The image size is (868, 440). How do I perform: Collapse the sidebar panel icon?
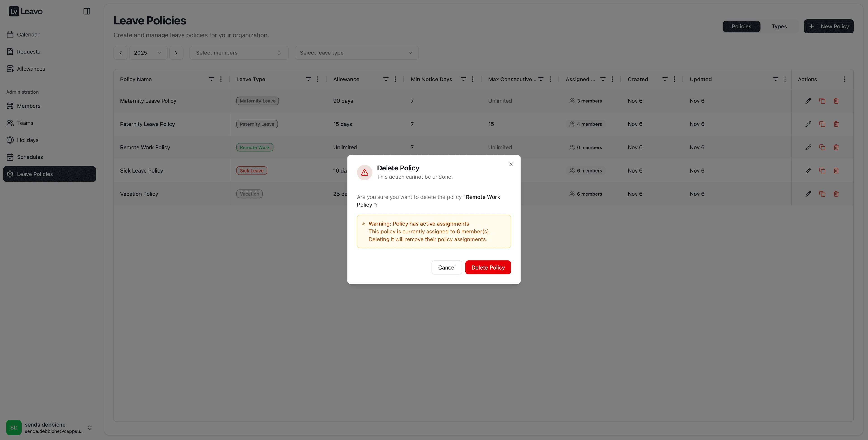[87, 12]
